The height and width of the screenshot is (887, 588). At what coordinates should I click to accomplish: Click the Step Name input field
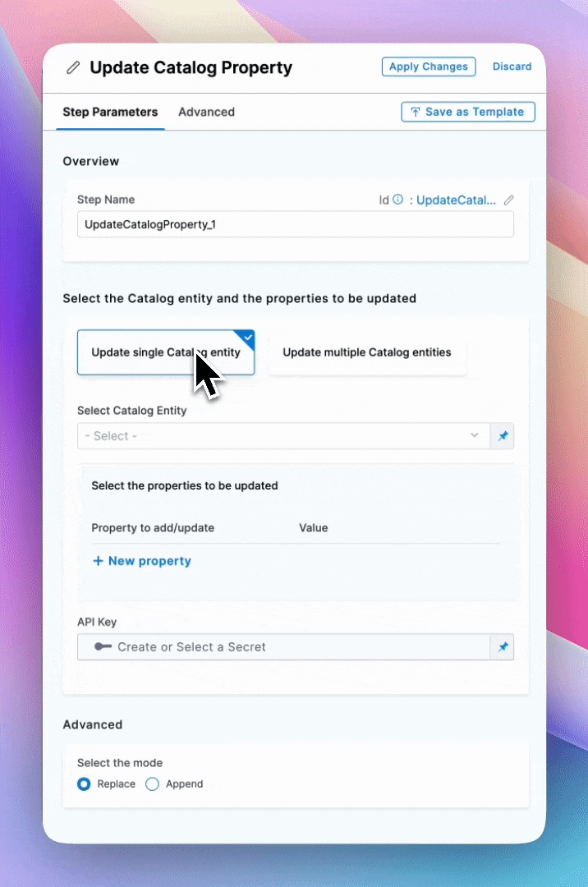(x=296, y=224)
